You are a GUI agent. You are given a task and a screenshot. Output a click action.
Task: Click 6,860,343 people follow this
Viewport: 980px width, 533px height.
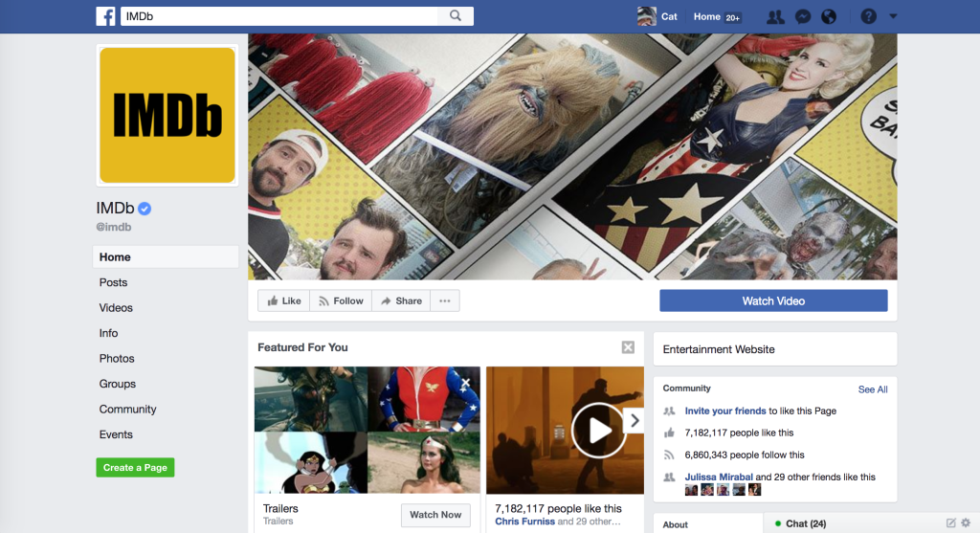[745, 455]
